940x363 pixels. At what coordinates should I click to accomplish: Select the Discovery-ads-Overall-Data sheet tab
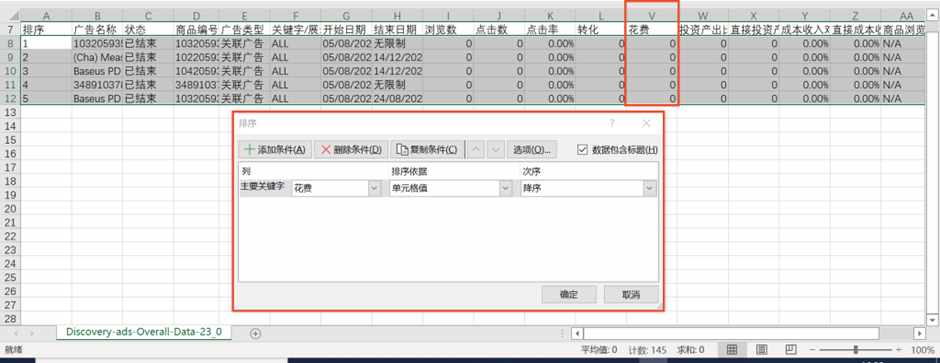click(x=144, y=332)
